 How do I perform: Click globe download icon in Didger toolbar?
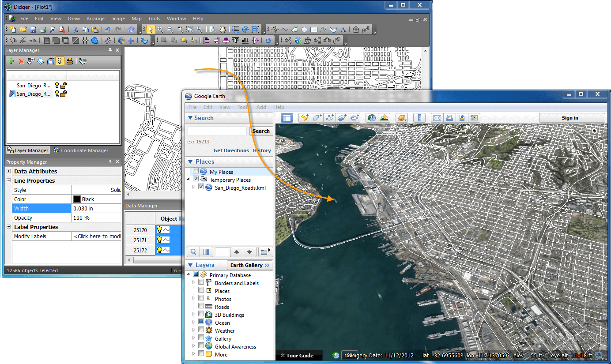tap(298, 41)
